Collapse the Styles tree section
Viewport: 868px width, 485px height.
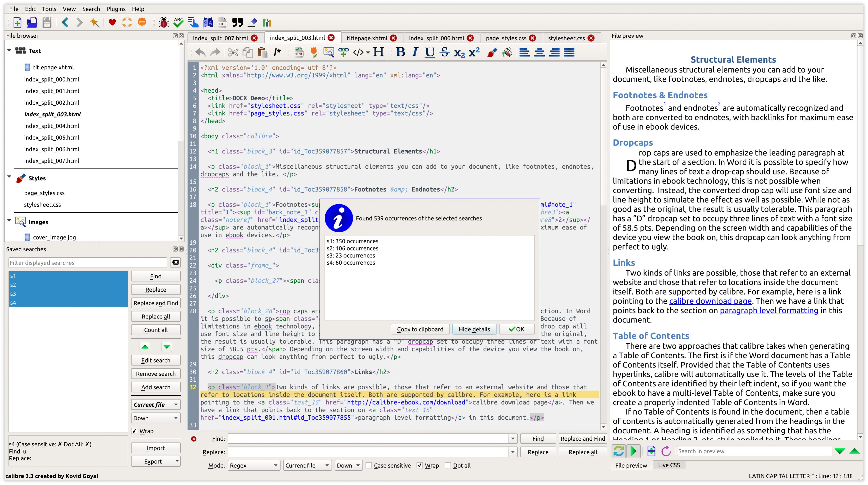(x=9, y=177)
